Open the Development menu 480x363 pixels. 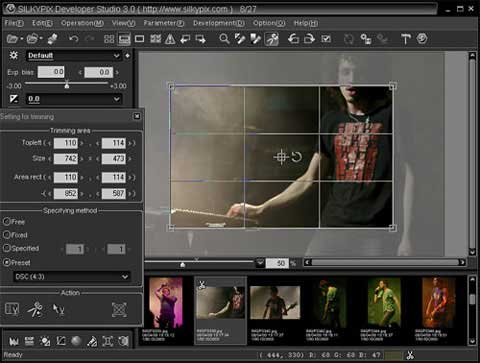click(x=219, y=23)
